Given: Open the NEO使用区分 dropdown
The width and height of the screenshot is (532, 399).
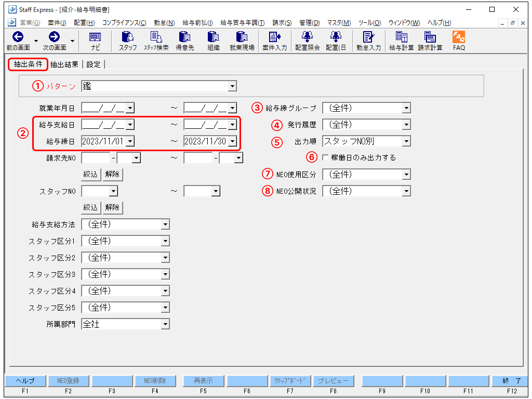Looking at the screenshot, I should pyautogui.click(x=406, y=175).
